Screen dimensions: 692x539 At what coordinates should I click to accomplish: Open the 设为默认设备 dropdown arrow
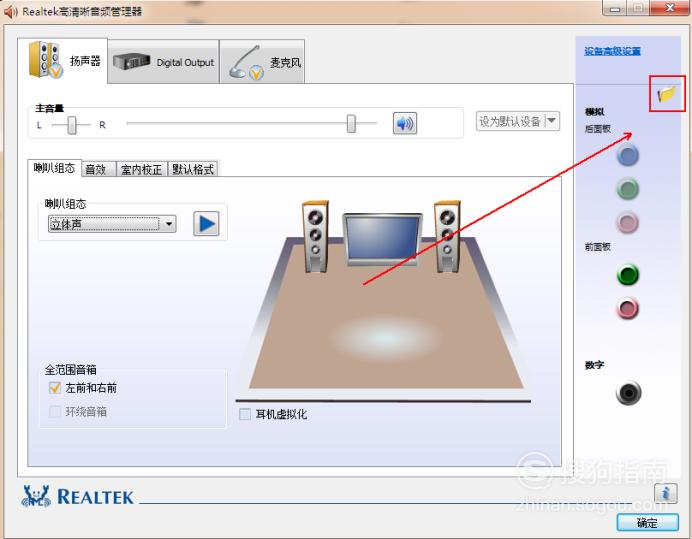pos(552,121)
